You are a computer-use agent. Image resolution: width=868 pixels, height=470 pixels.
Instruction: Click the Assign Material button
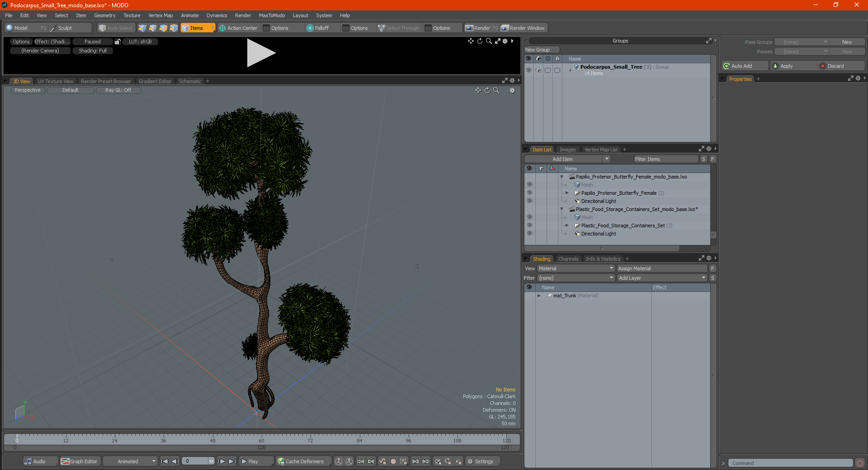tap(661, 268)
